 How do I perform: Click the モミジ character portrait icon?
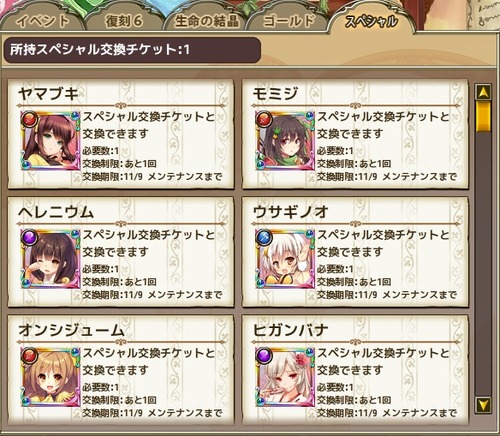click(285, 141)
